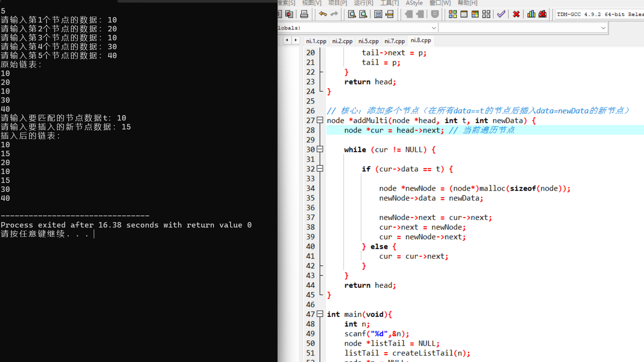Click line number 28 in the gutter

(x=310, y=130)
